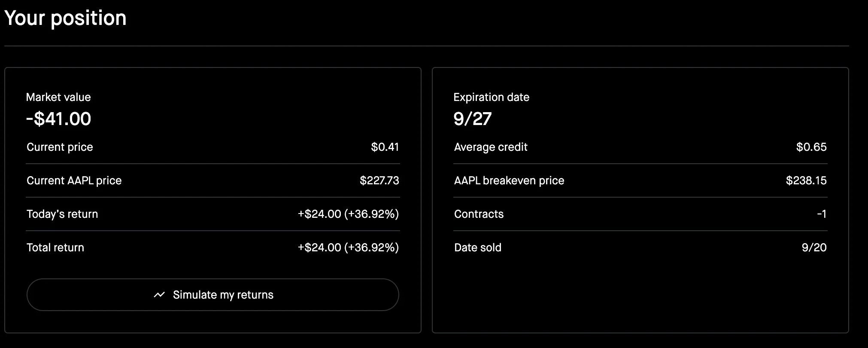The image size is (868, 348).
Task: Click the Average credit label
Action: click(491, 147)
